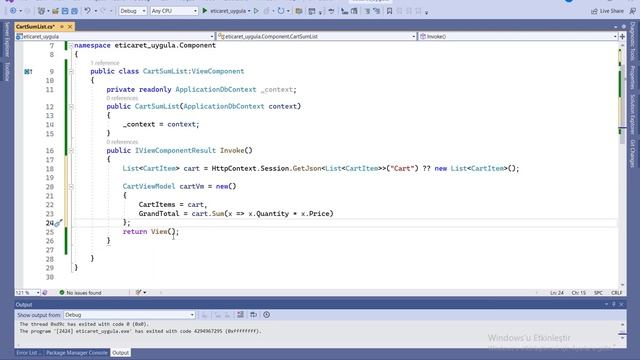Pin the CartSumList.cs tab
The width and height of the screenshot is (640, 360).
[x=62, y=27]
